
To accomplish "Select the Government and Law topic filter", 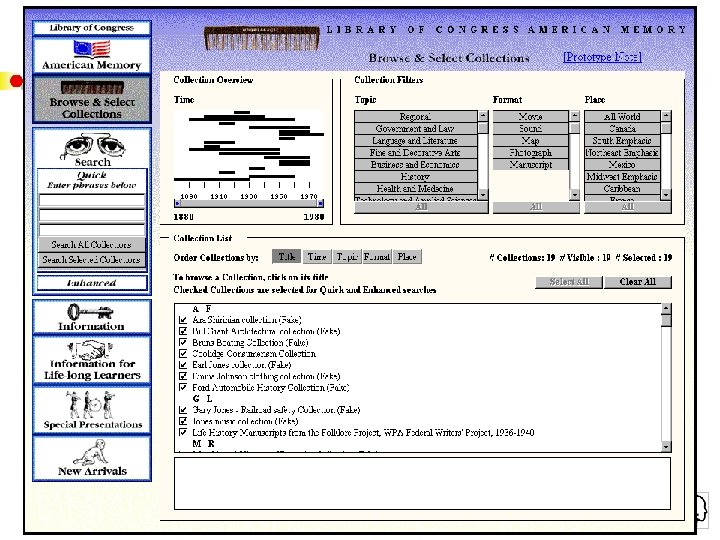I will point(416,129).
